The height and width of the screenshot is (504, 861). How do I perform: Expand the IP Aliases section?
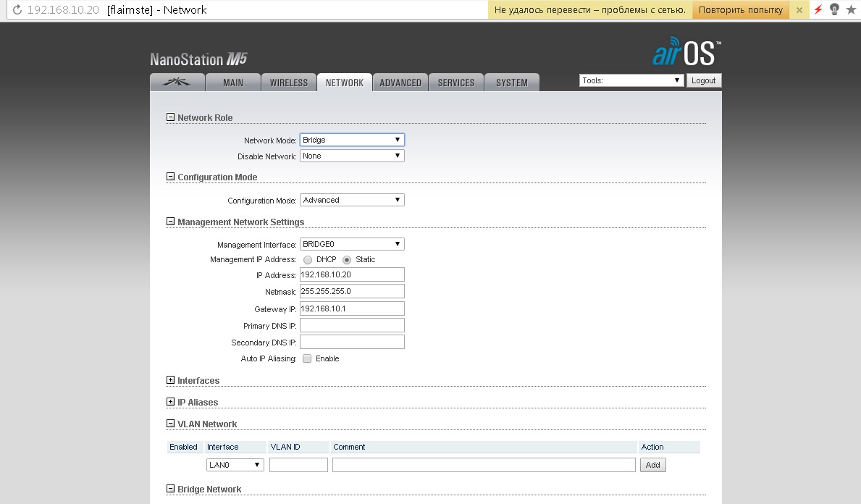tap(171, 402)
